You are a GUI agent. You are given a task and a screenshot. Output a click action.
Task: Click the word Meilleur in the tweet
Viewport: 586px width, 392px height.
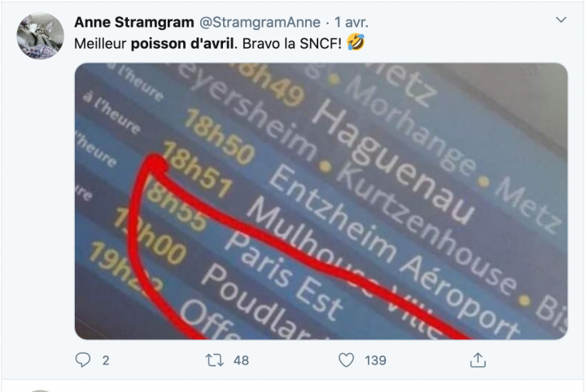(101, 44)
